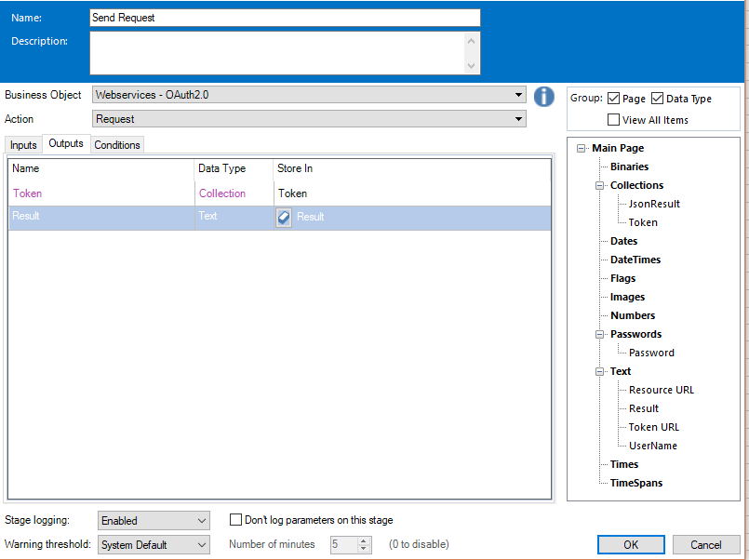
Task: Select Password under Passwords in tree
Action: point(651,353)
